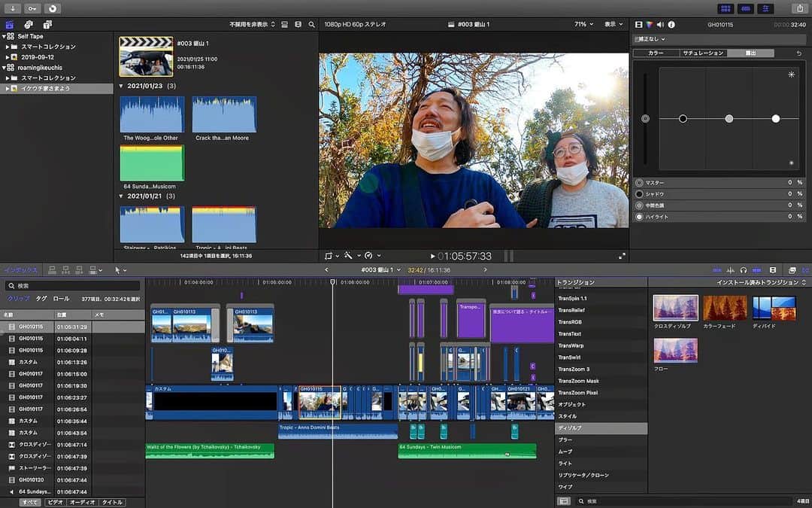Expand the 2019-09-12 event
This screenshot has height=508, width=812.
tap(8, 57)
